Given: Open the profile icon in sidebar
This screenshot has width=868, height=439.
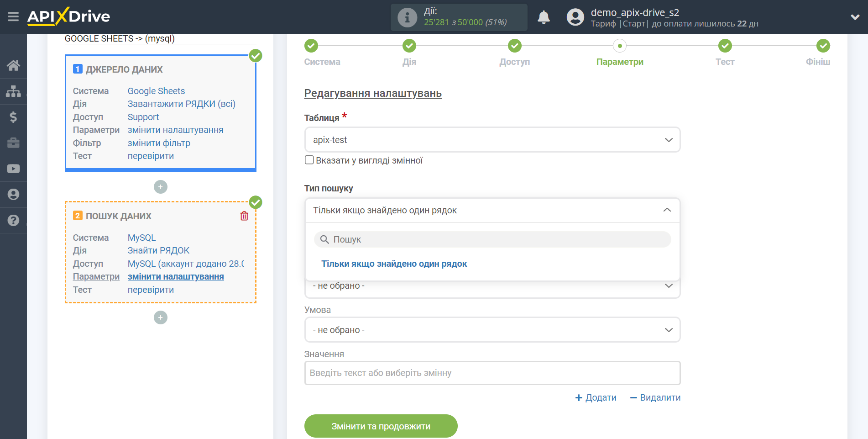Looking at the screenshot, I should pyautogui.click(x=13, y=195).
